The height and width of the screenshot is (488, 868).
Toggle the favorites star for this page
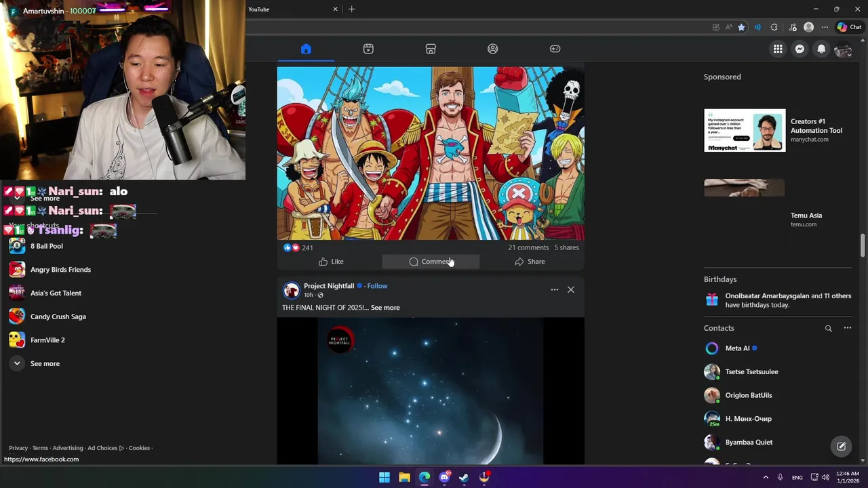[741, 27]
